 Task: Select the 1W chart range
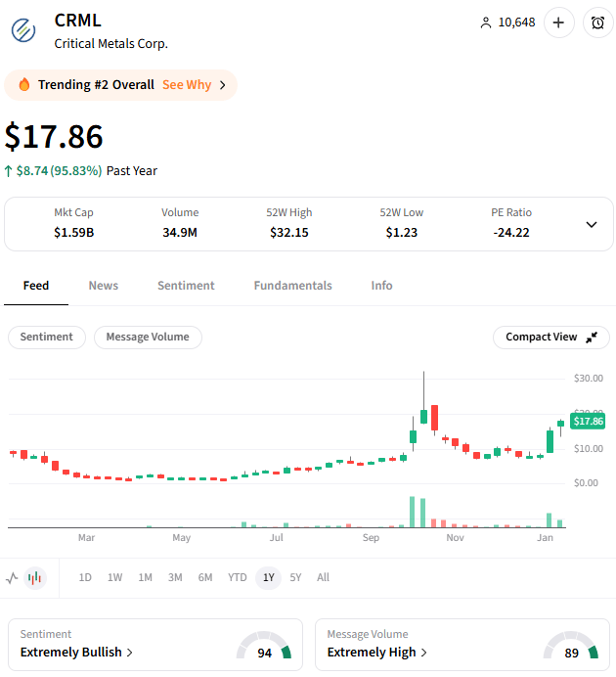pyautogui.click(x=114, y=577)
